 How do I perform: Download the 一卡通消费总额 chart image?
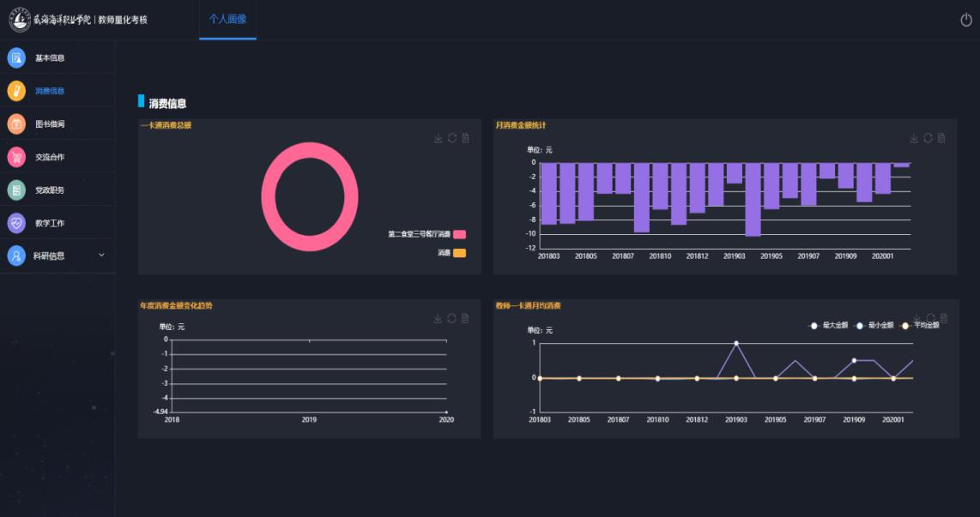pyautogui.click(x=438, y=138)
